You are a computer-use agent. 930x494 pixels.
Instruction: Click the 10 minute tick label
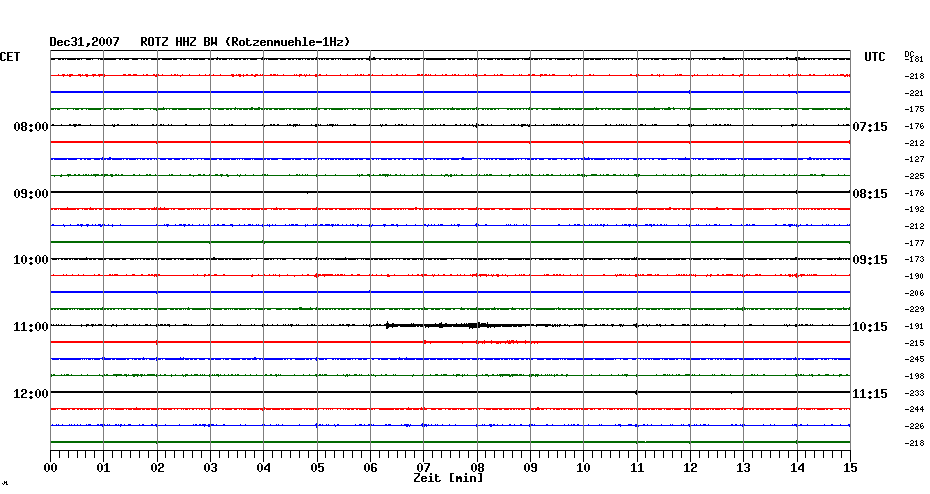[584, 468]
